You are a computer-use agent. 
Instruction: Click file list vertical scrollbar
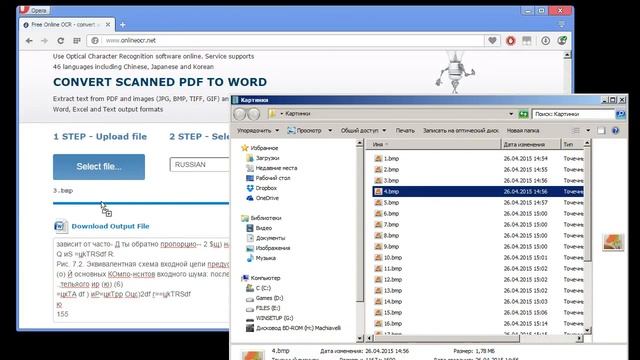[x=587, y=204]
